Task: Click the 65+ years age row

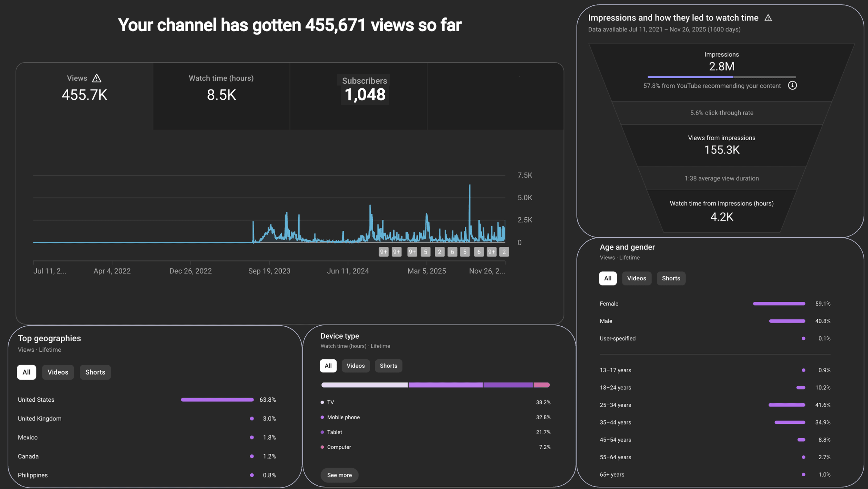Action: [x=715, y=475]
